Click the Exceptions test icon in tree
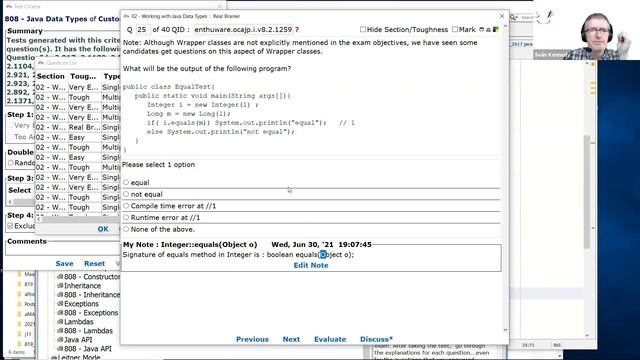 pyautogui.click(x=60, y=304)
